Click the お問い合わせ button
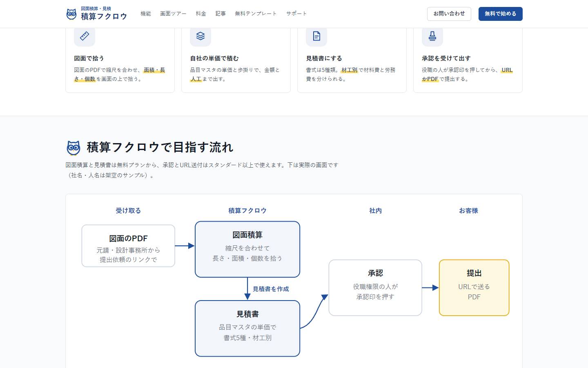 pyautogui.click(x=449, y=13)
